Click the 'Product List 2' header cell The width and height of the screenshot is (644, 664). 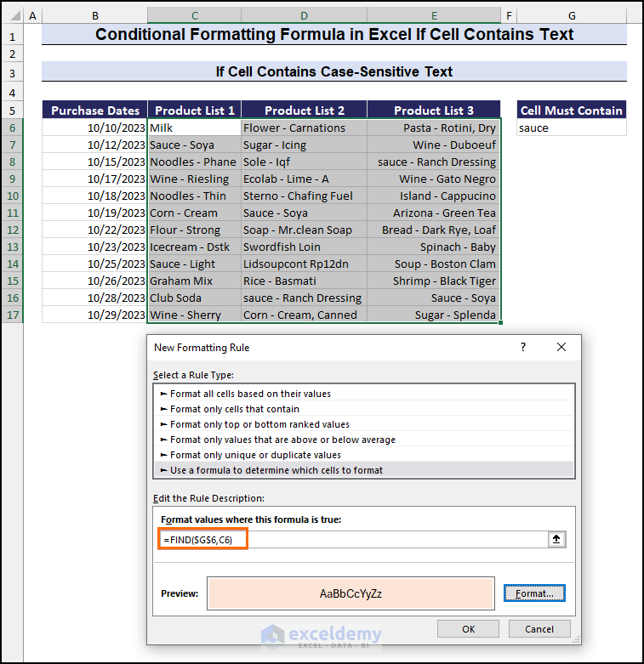click(x=305, y=111)
